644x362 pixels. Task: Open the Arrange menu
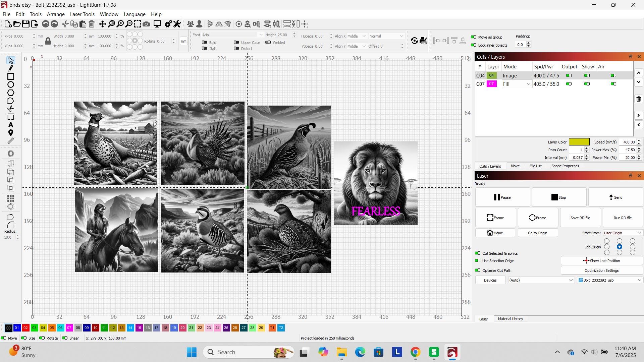coord(56,14)
